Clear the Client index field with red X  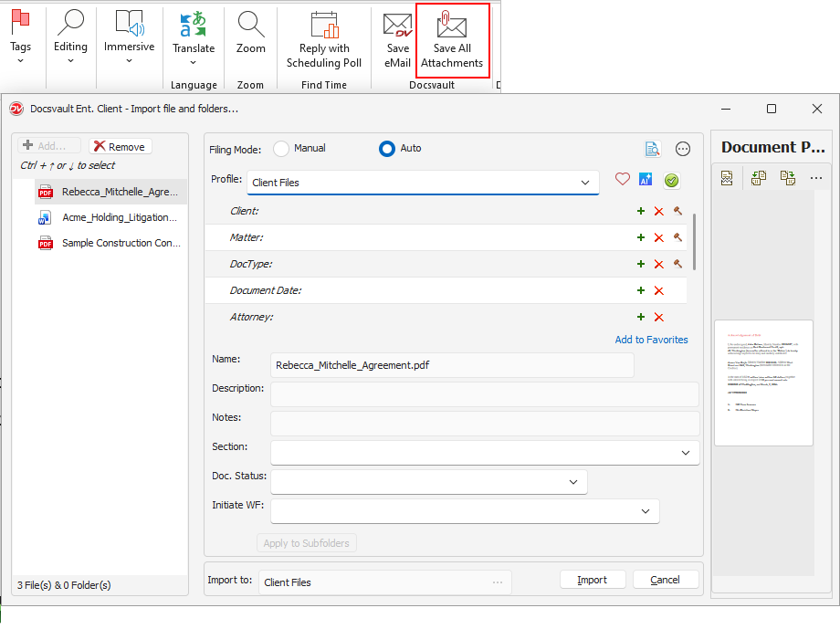[x=659, y=212]
